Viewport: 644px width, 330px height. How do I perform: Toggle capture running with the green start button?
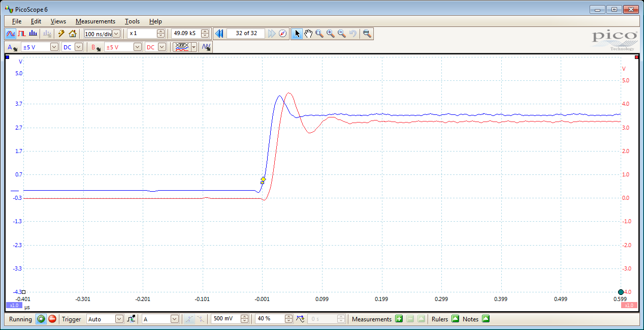(41, 319)
